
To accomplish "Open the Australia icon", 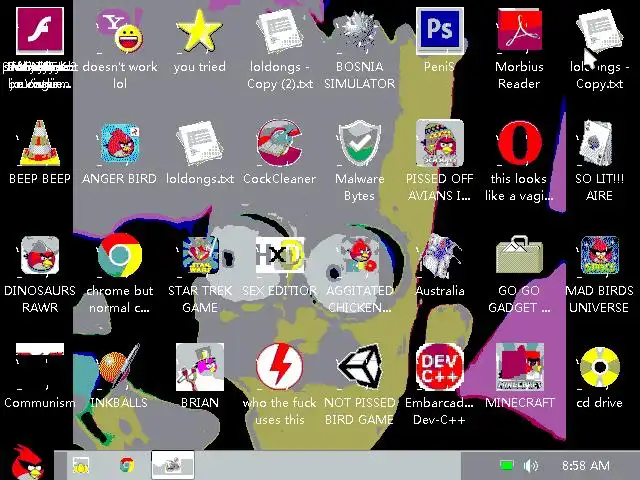I will click(x=440, y=256).
